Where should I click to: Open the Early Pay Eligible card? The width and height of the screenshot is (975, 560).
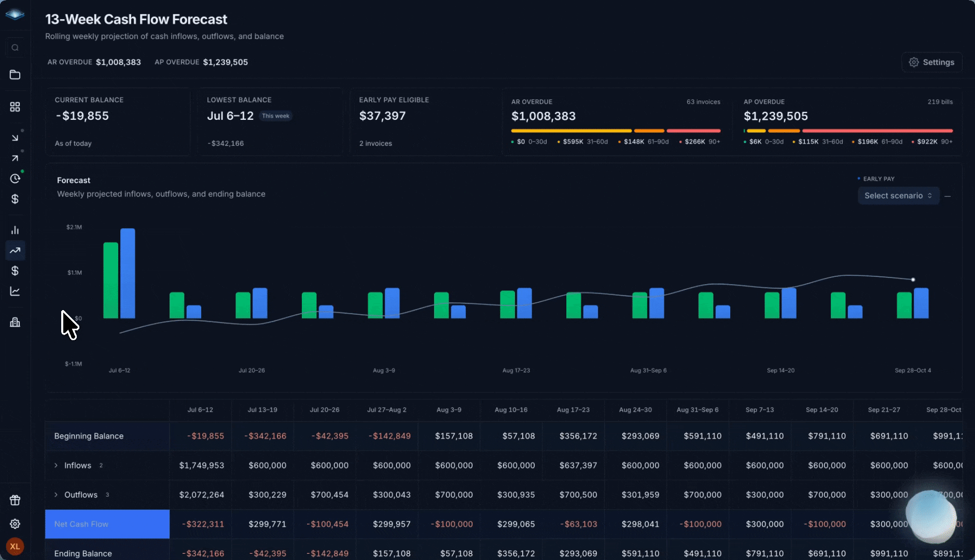(422, 121)
